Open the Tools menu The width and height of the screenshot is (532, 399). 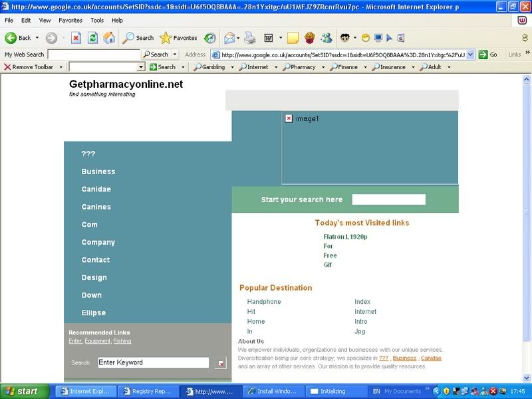tap(97, 21)
